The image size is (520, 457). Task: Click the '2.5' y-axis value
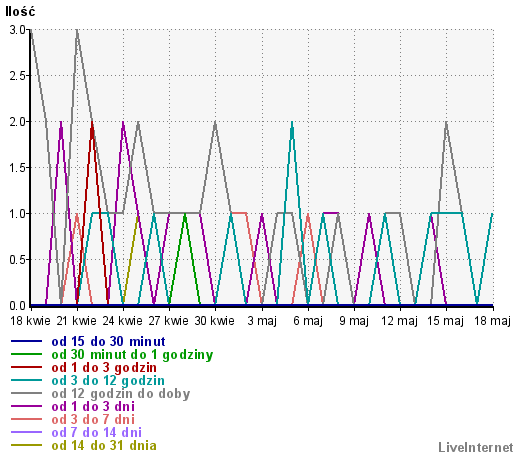coord(18,76)
